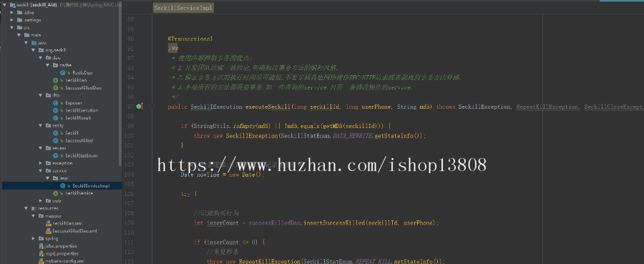Collapse the dao package
644x264 pixels.
[x=41, y=57]
